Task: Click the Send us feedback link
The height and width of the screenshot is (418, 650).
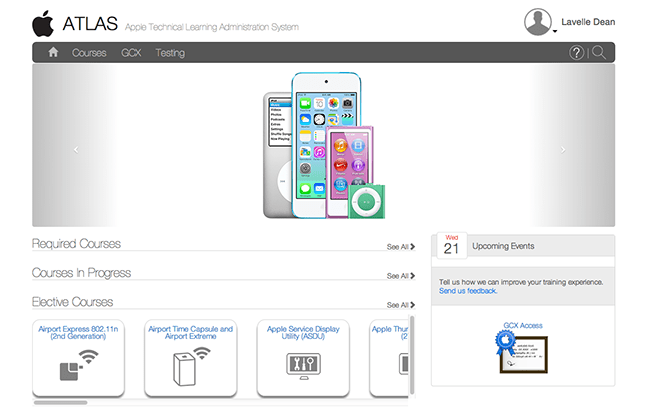Action: point(468,291)
